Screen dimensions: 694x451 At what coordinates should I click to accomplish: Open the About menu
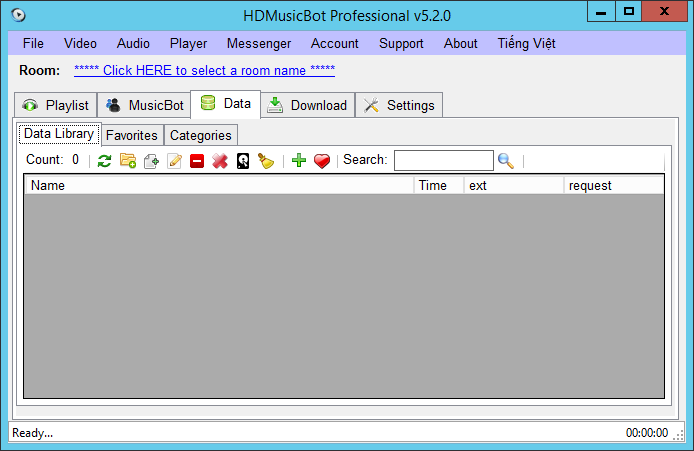coord(461,43)
